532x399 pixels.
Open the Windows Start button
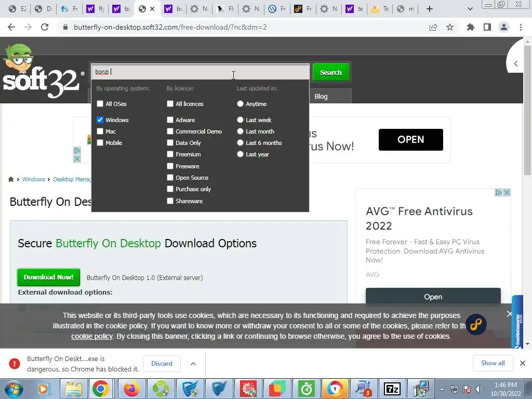[14, 389]
